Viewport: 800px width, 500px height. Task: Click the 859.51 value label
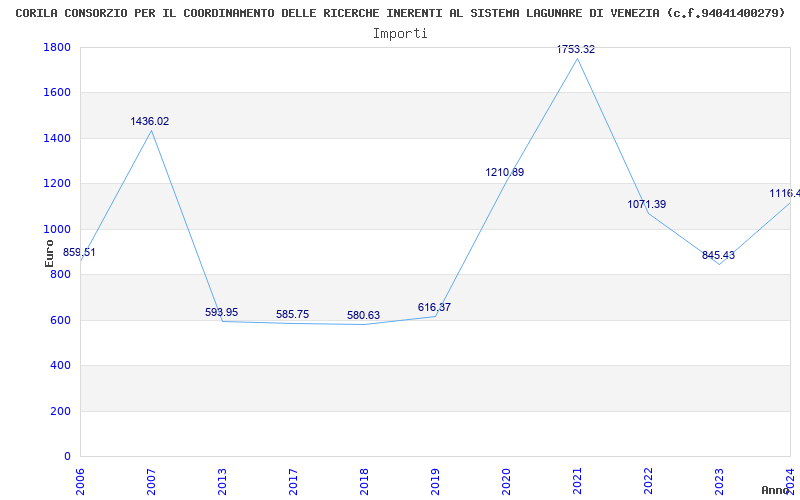pyautogui.click(x=79, y=253)
